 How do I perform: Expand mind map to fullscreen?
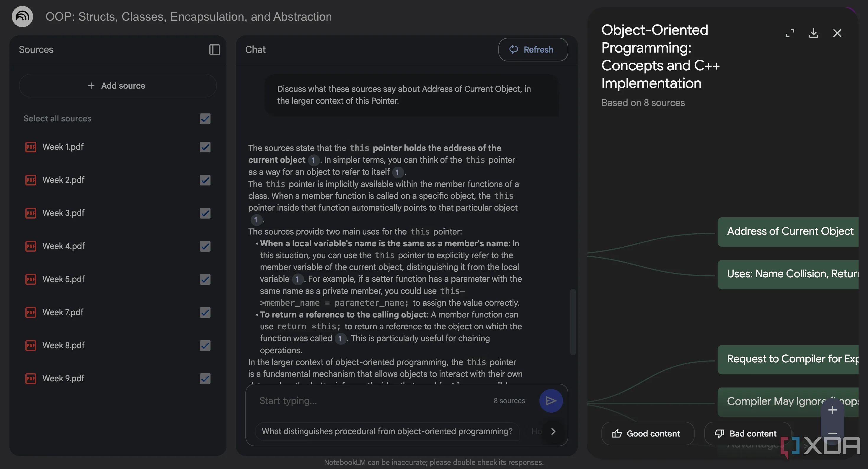coord(790,33)
